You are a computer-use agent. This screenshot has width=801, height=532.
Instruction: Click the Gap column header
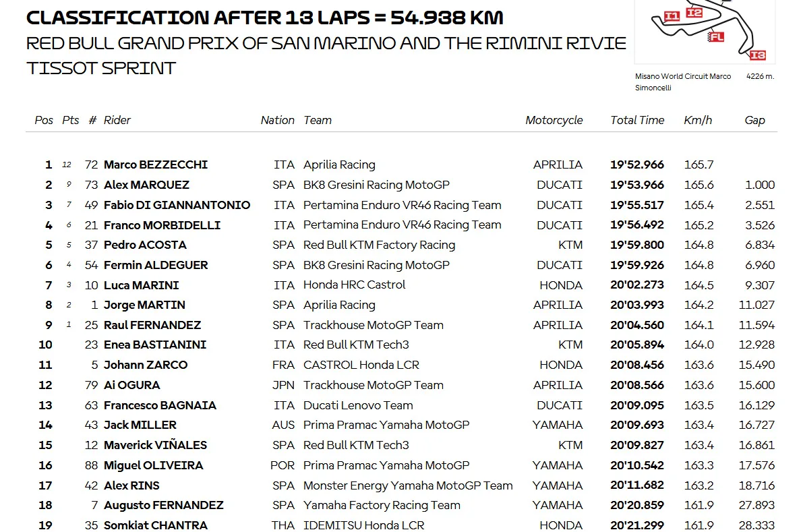tap(754, 120)
